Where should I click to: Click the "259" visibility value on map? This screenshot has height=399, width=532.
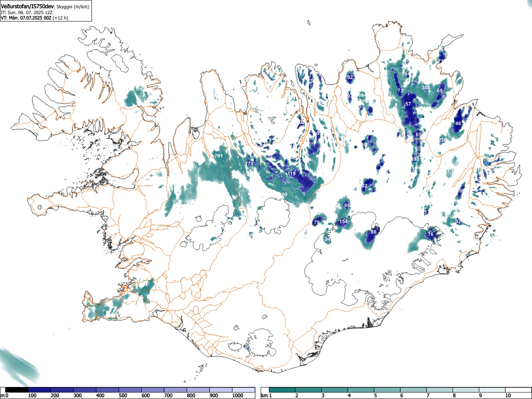click(x=443, y=140)
